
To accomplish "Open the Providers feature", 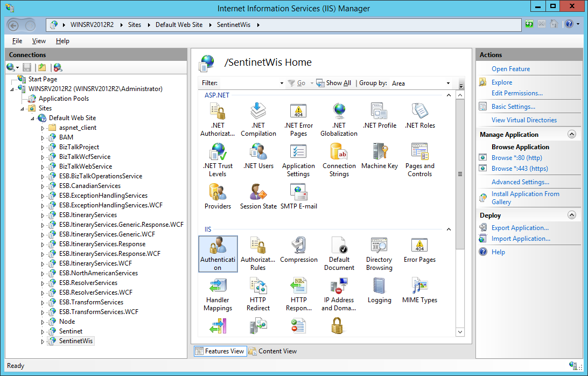I will (218, 196).
